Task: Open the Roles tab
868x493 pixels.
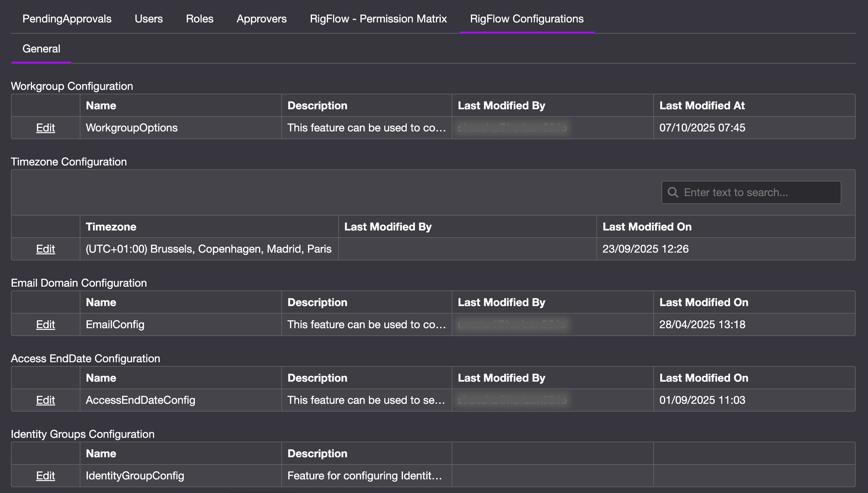Action: (x=200, y=19)
